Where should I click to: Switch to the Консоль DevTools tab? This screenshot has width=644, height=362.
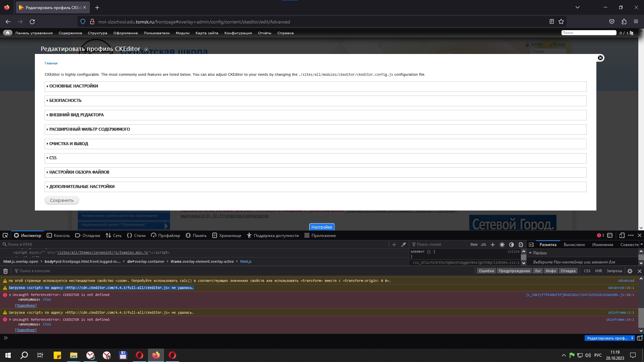tap(58, 235)
